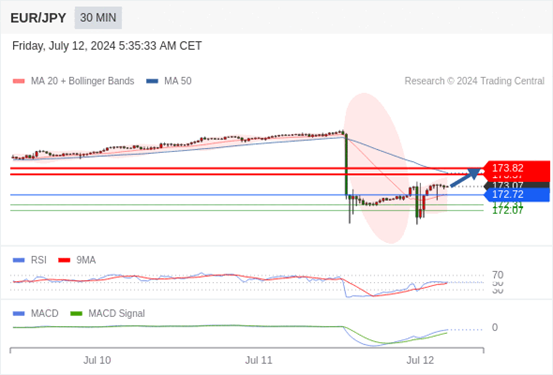Toggle the RSI legend marker
The image size is (553, 375).
pyautogui.click(x=19, y=260)
